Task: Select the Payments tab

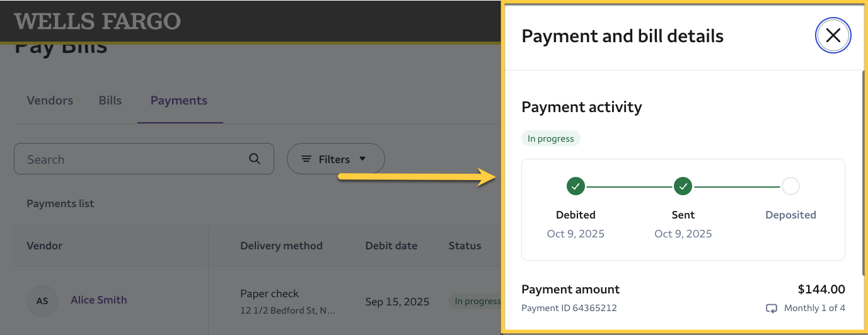Action: tap(179, 101)
